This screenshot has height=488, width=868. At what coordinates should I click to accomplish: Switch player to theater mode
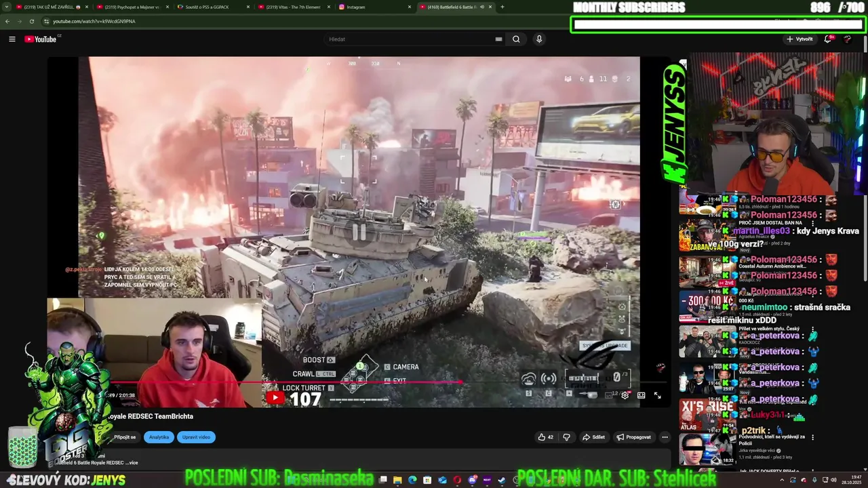(x=642, y=395)
